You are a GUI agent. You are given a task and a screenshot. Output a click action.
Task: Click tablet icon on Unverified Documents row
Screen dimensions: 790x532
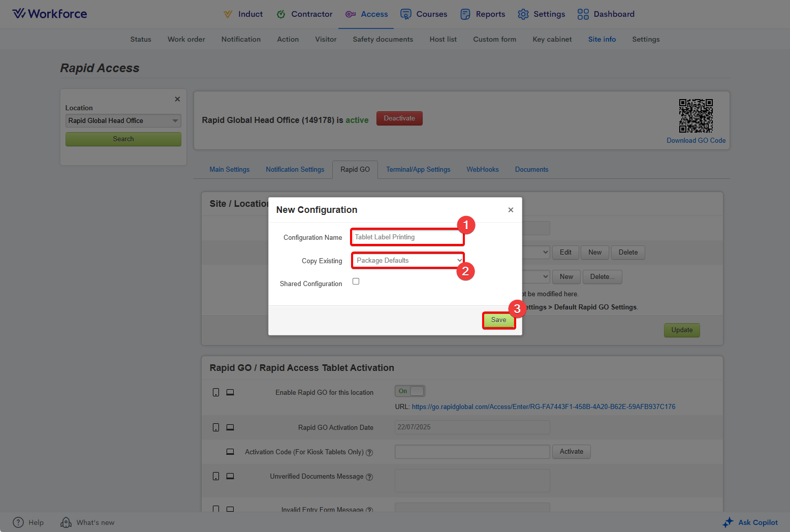click(x=216, y=476)
